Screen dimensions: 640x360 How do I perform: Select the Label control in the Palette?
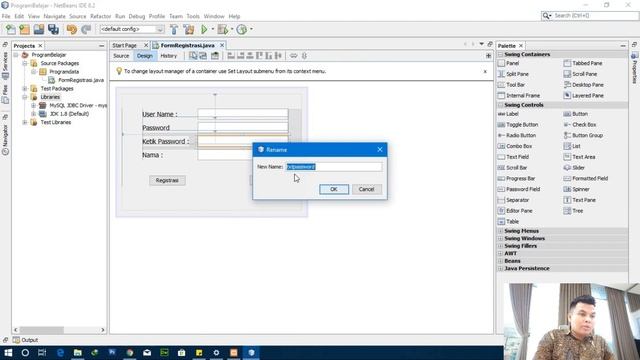tap(508, 114)
